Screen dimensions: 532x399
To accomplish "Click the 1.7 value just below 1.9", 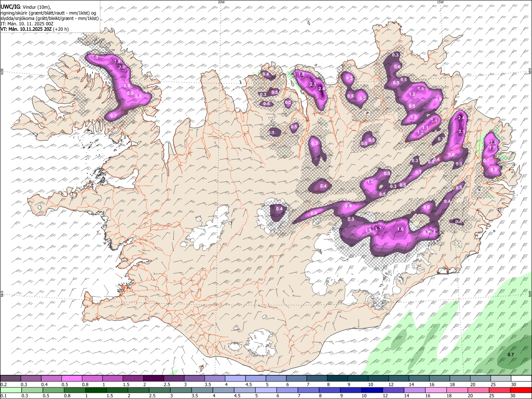I will [493, 148].
